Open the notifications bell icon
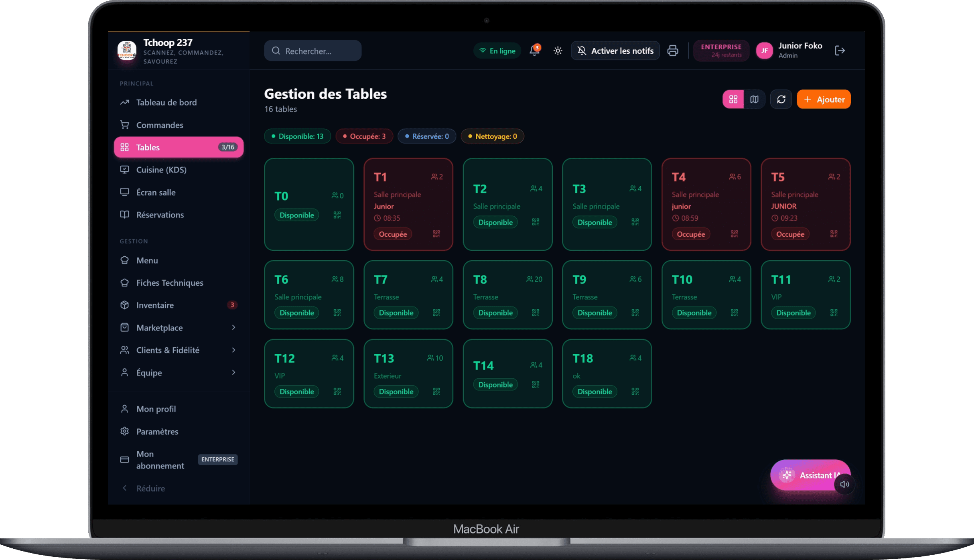Screen dimensions: 974x560 coord(534,51)
